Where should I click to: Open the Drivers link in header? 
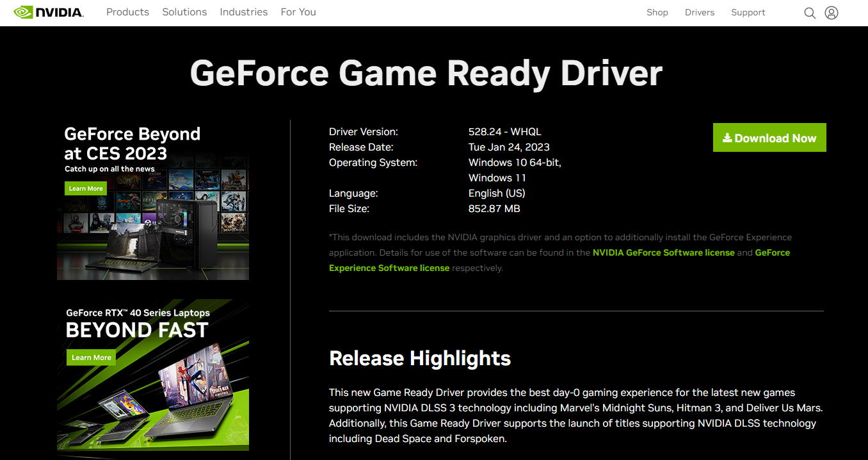700,12
